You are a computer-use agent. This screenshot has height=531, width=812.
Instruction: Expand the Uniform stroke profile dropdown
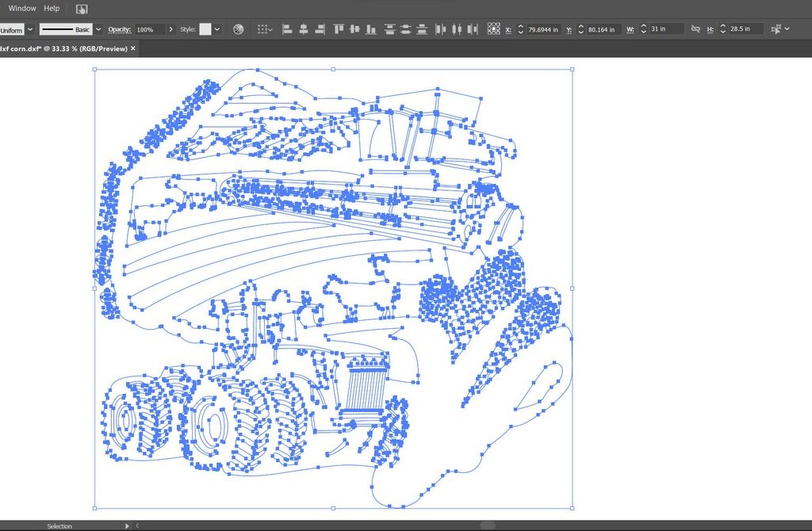(30, 29)
